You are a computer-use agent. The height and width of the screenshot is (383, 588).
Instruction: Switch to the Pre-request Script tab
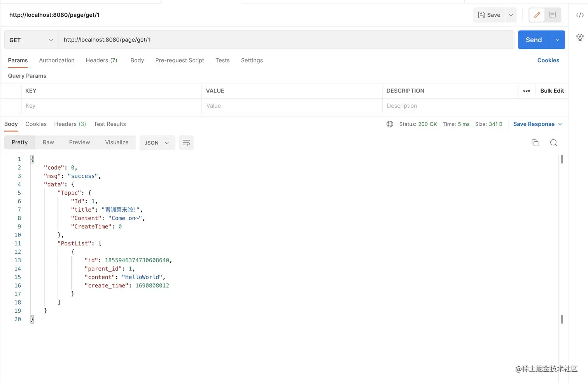(x=180, y=61)
